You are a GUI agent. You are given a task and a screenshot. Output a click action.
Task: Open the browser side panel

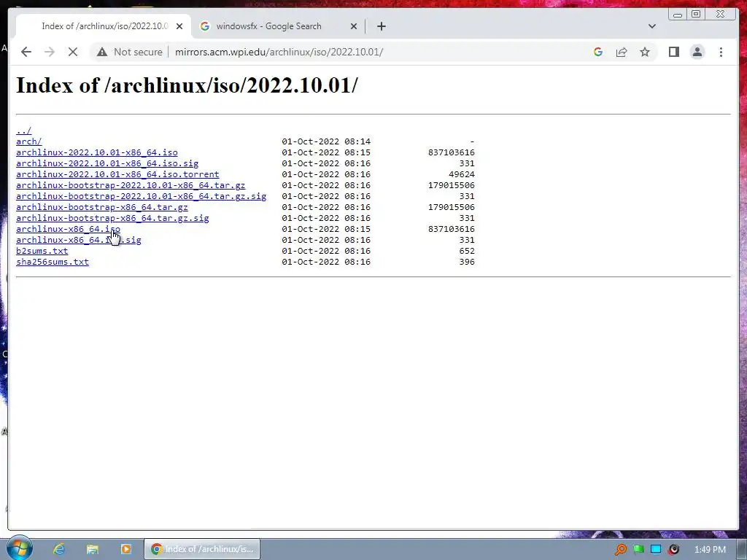tap(673, 52)
